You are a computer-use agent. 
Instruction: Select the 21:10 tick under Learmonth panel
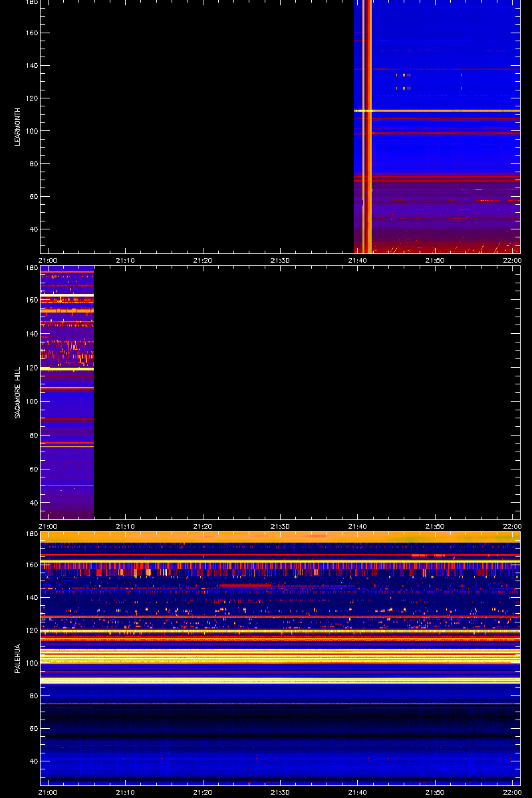point(126,260)
